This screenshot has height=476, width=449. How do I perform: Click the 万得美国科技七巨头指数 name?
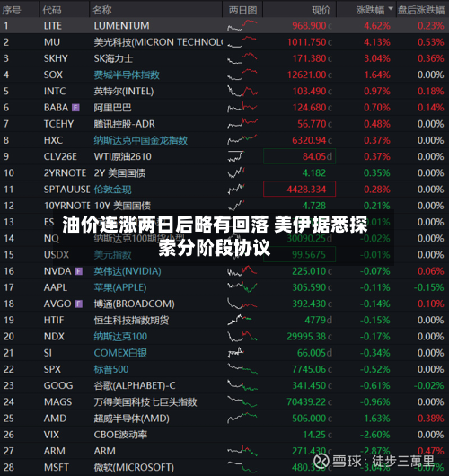(145, 402)
